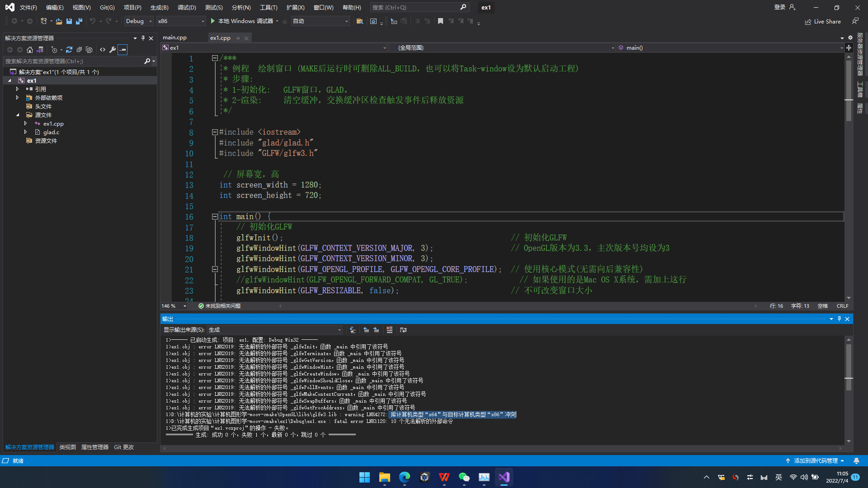
Task: Click Collapse All in solution explorer
Action: click(x=79, y=50)
